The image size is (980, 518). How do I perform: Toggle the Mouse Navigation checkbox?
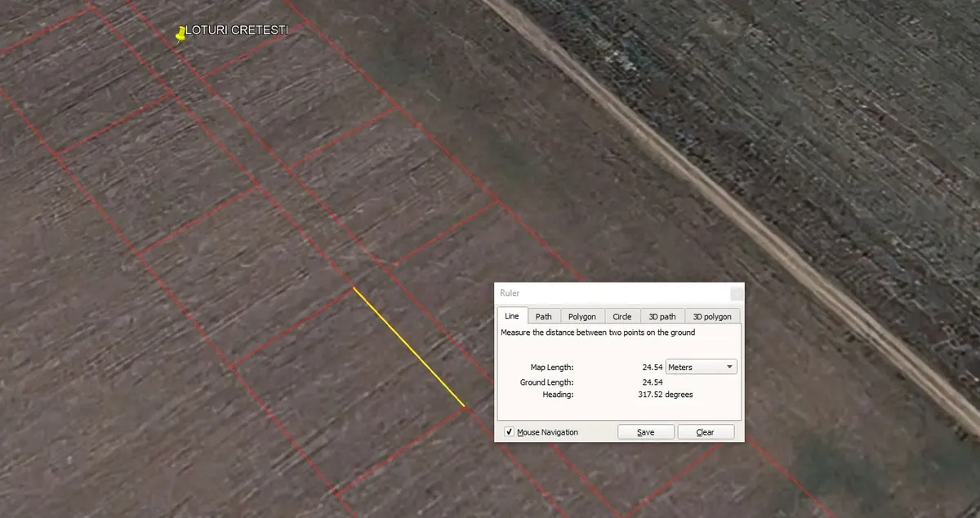click(510, 432)
